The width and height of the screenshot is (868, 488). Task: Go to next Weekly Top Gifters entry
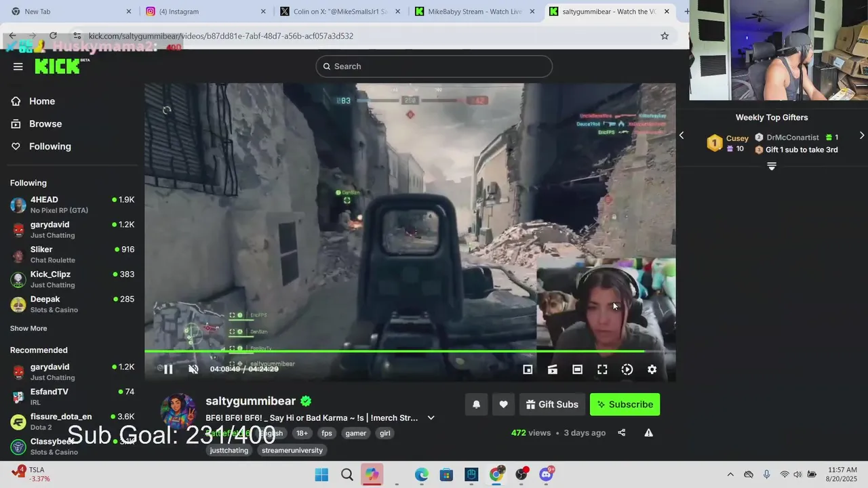(x=862, y=136)
